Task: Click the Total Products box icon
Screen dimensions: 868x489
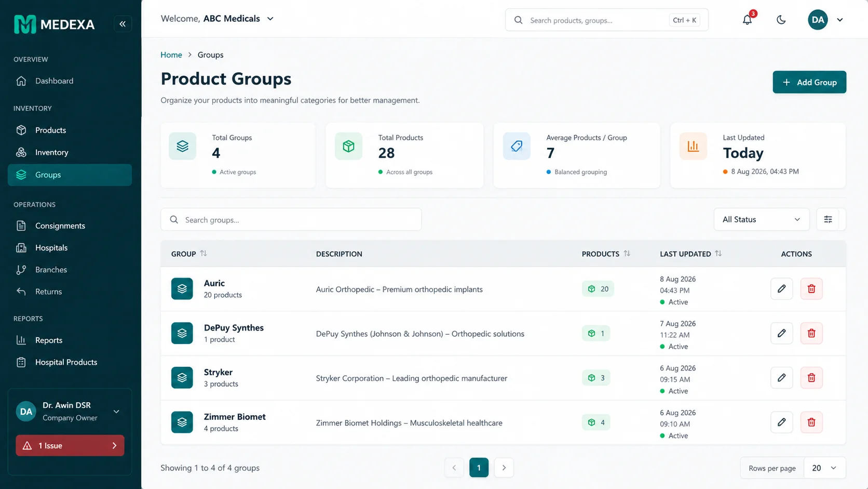Action: pyautogui.click(x=348, y=146)
